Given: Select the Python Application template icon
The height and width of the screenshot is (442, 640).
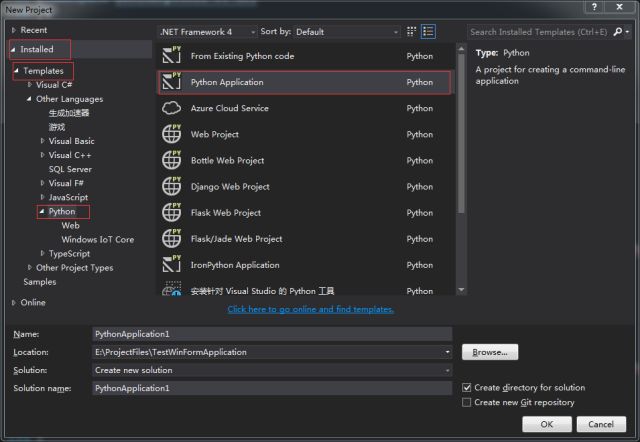Looking at the screenshot, I should click(172, 82).
